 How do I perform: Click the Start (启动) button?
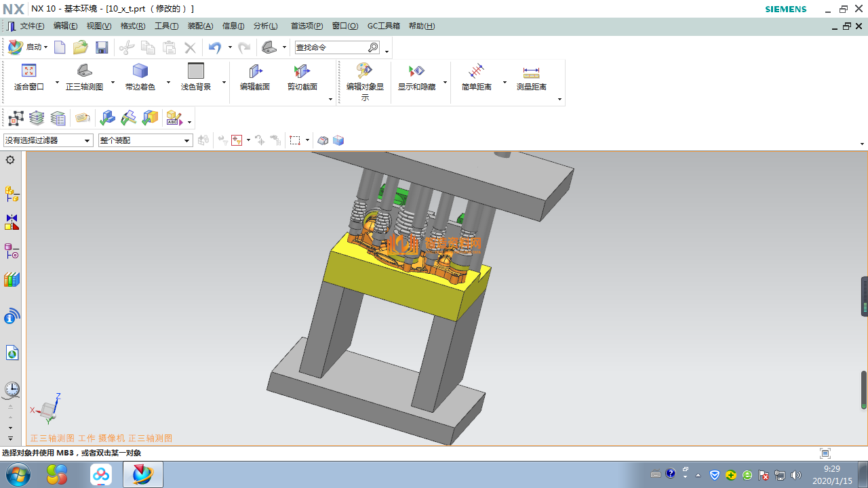coord(28,47)
